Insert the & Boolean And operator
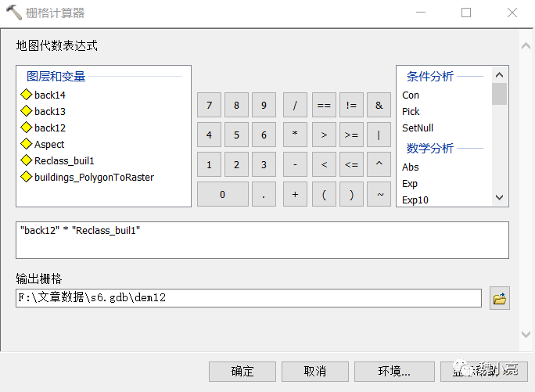This screenshot has height=392, width=535. point(379,105)
